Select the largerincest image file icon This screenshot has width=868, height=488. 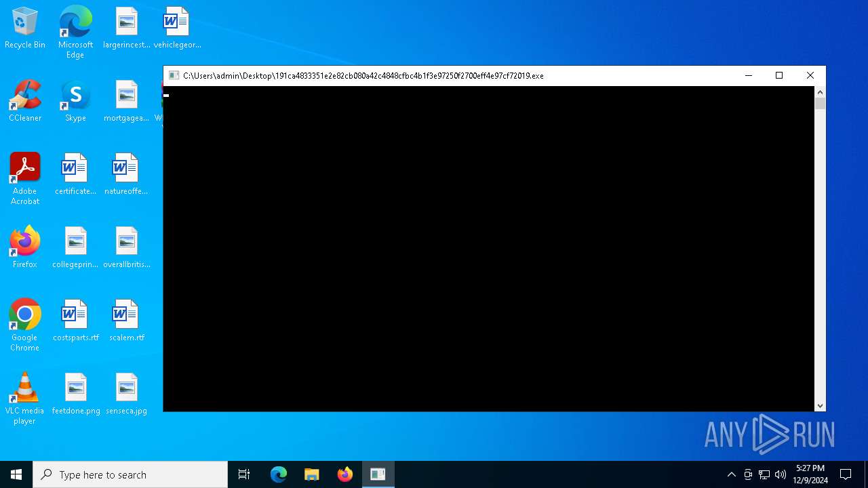tap(126, 28)
